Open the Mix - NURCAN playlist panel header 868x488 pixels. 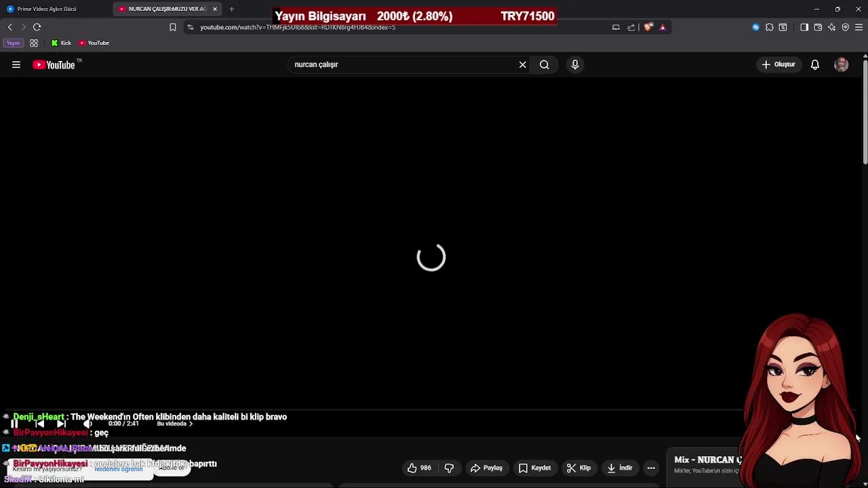[708, 460]
